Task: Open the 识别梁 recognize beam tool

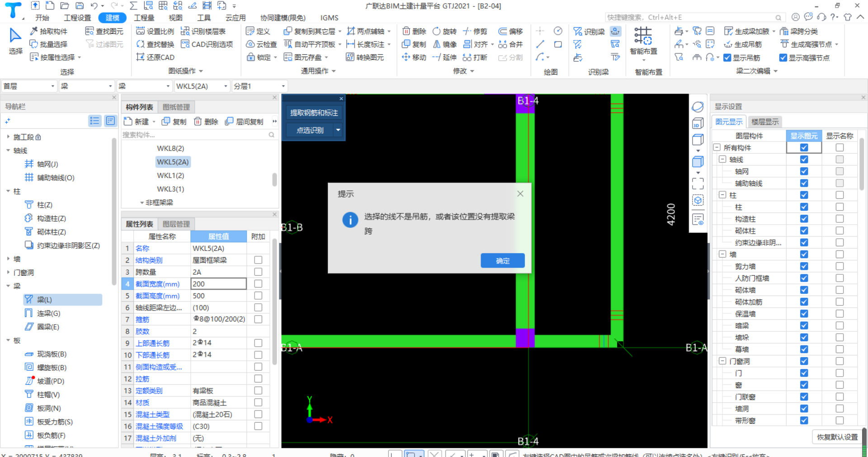Action: [x=589, y=32]
